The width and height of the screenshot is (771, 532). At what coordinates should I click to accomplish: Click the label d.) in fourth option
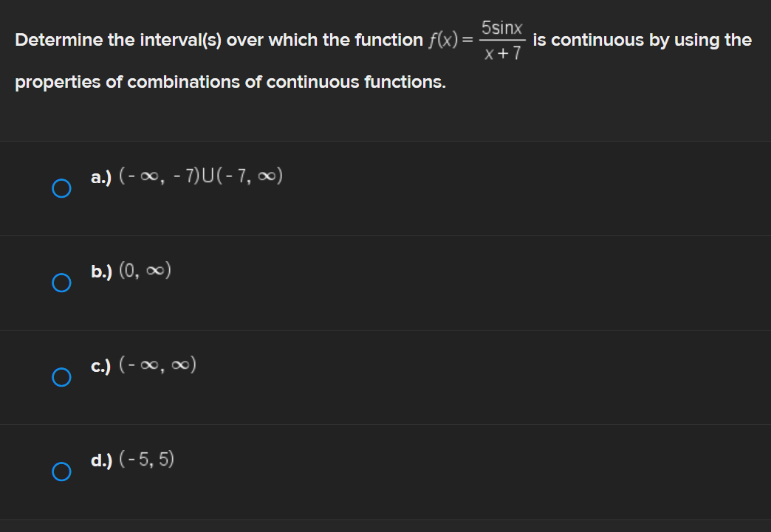100,460
